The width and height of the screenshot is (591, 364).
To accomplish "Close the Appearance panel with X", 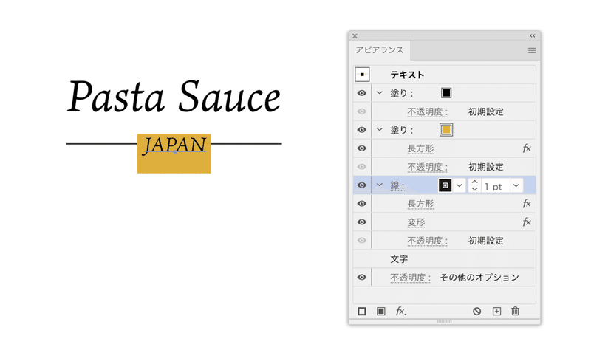I will tap(355, 36).
